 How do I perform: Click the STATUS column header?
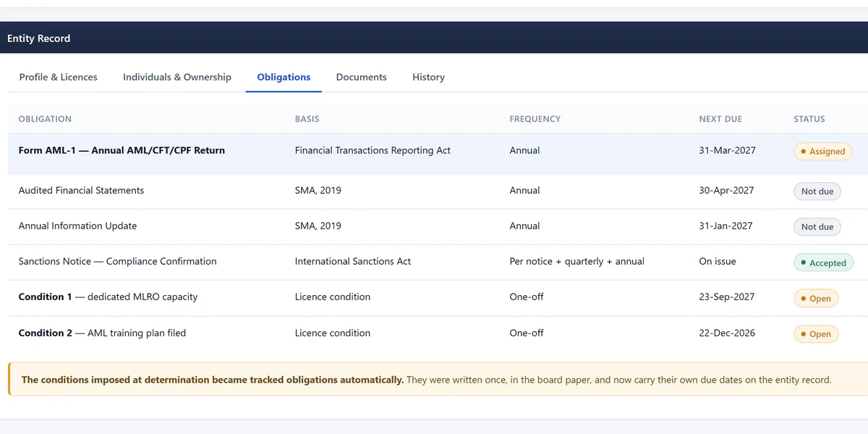pos(809,119)
